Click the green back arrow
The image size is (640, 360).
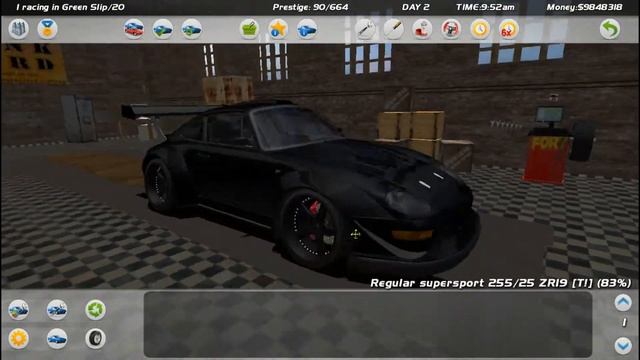coord(610,29)
